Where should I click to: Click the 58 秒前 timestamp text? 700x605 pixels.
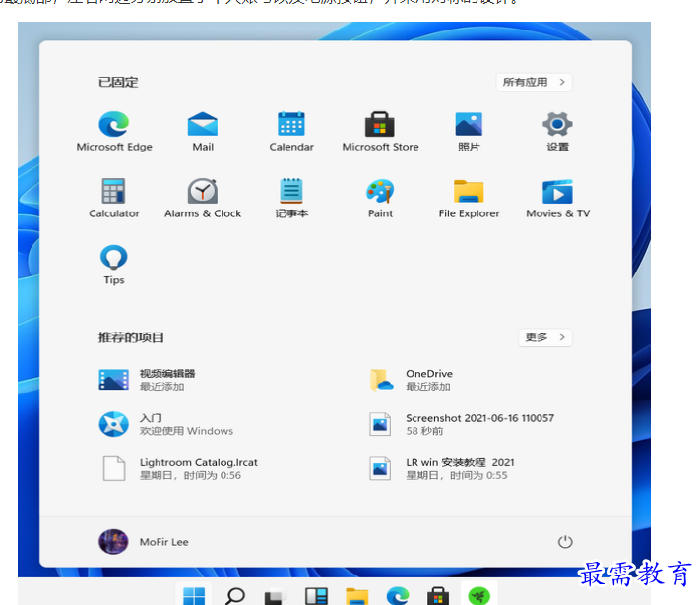[424, 431]
